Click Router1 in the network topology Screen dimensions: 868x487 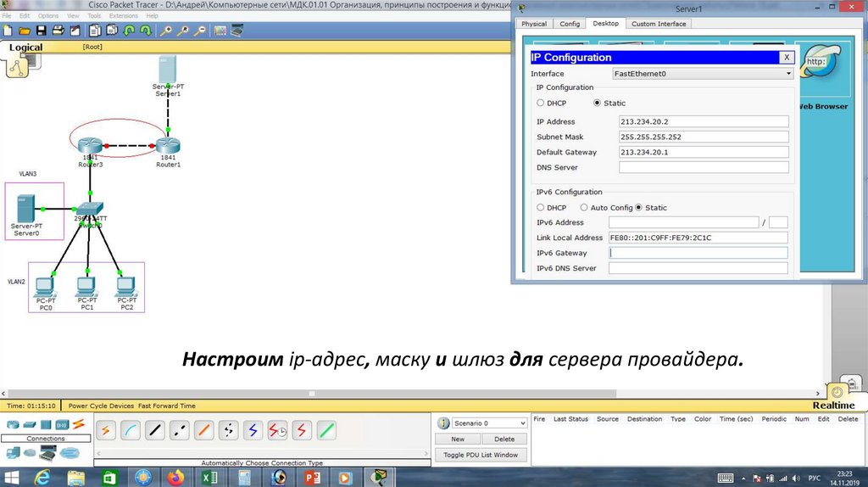169,147
